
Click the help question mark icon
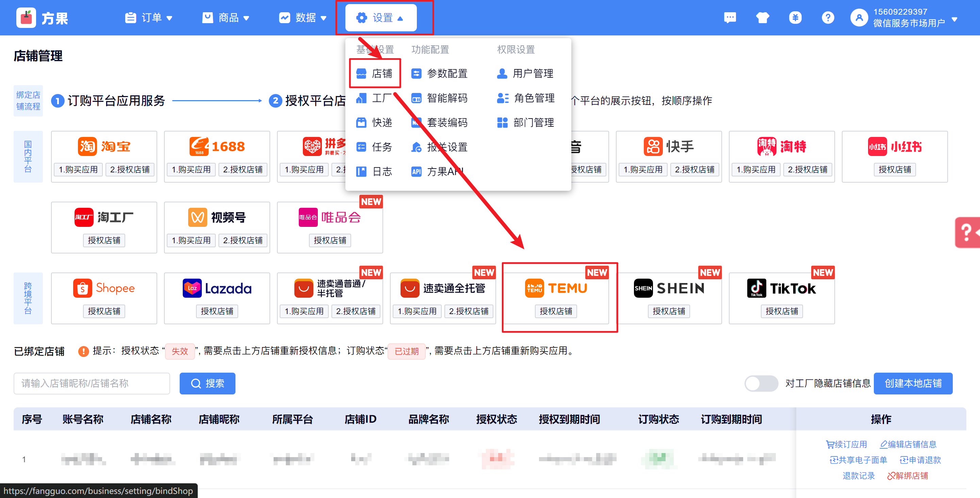click(828, 18)
